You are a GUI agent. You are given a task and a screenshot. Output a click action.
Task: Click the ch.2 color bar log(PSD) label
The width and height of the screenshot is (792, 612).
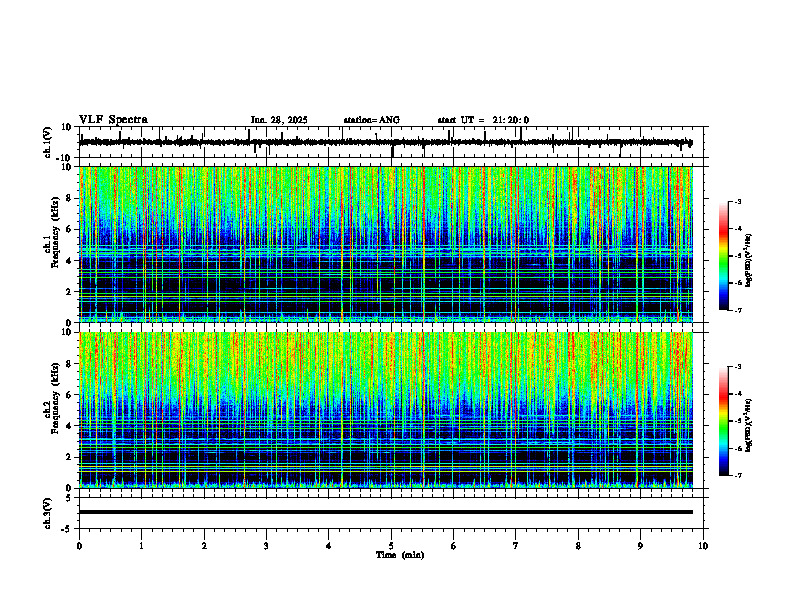[750, 425]
